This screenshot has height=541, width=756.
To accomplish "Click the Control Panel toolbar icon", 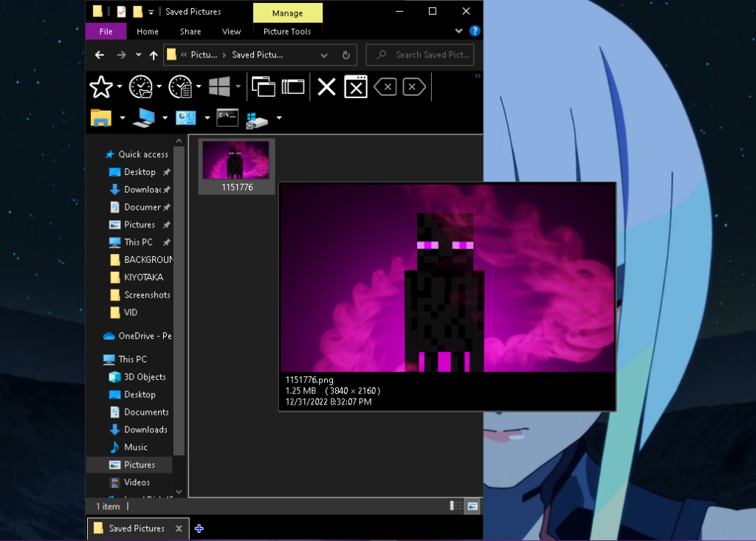I will point(185,117).
